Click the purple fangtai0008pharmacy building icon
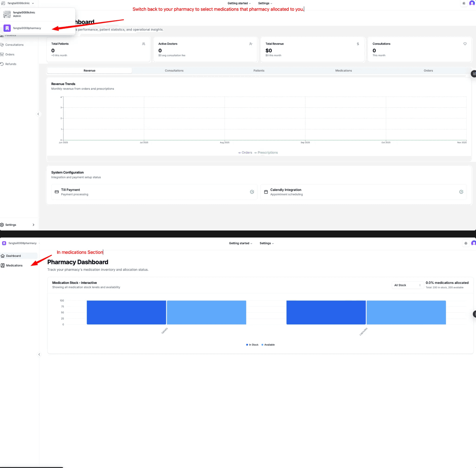This screenshot has width=476, height=468. [x=7, y=28]
